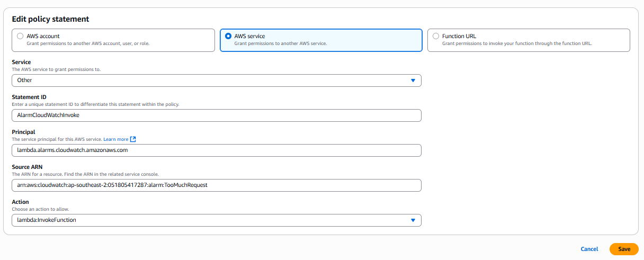Click the Principal field label

[23, 132]
